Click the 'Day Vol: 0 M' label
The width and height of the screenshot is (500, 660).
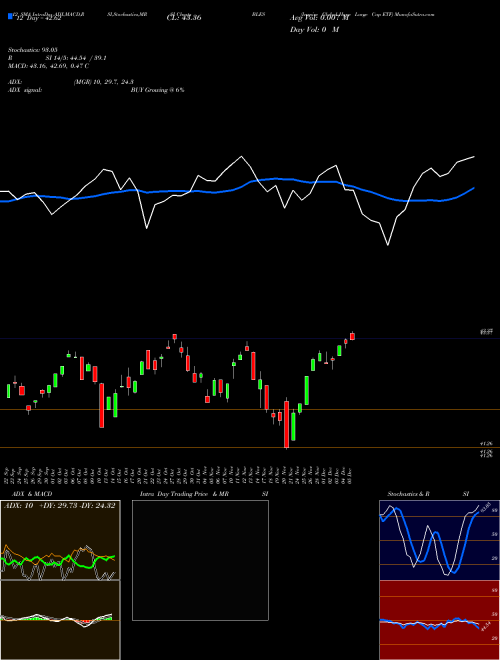coord(314,29)
